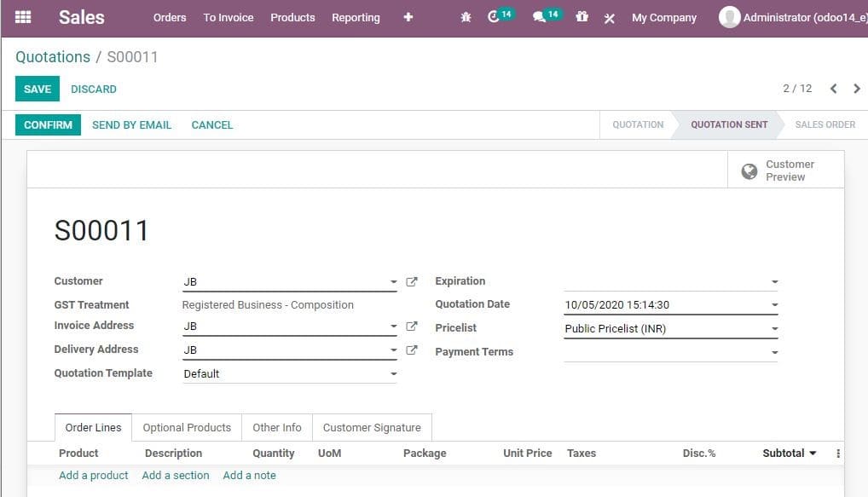
Task: Click the developer tools wrench icon
Action: [x=609, y=16]
